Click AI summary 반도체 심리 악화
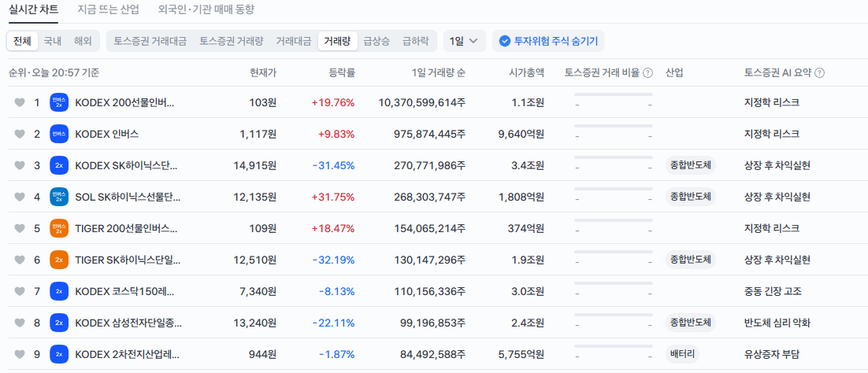Image resolution: width=868 pixels, height=373 pixels. click(x=777, y=323)
